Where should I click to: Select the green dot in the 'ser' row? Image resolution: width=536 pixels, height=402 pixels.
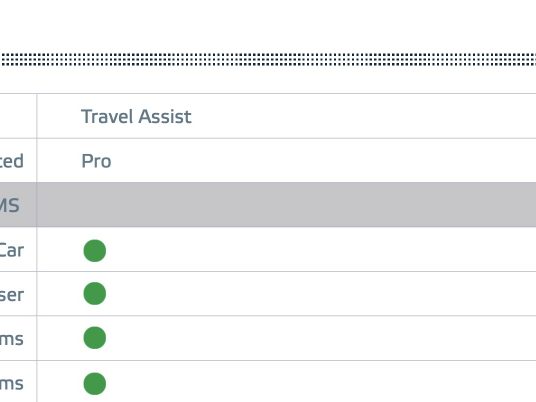[x=95, y=293]
